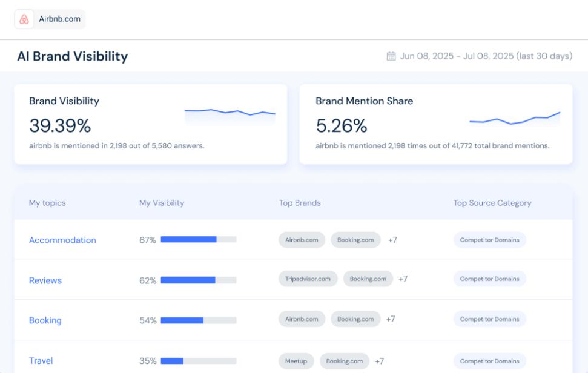This screenshot has width=588, height=373.
Task: Expand the +7 brands in Reviews row
Action: [403, 279]
